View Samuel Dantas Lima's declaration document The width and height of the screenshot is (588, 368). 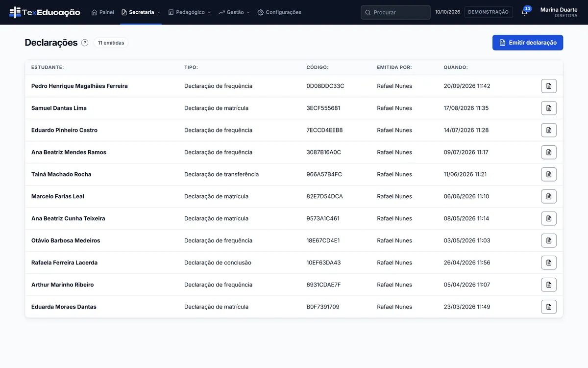pos(549,108)
